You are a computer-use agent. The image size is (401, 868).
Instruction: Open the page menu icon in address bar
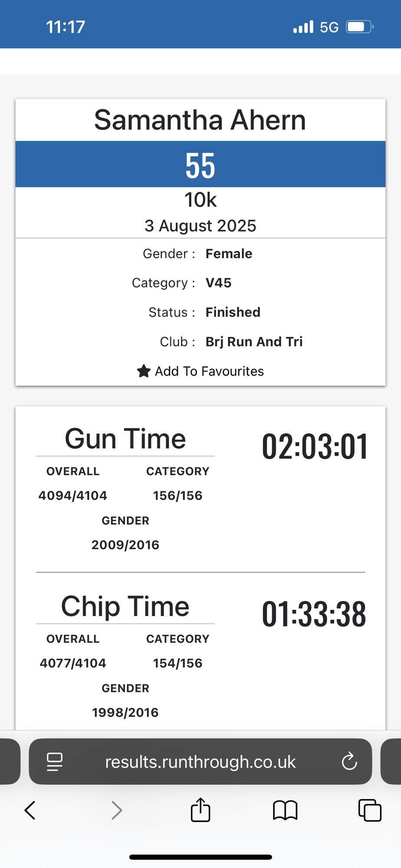(55, 762)
